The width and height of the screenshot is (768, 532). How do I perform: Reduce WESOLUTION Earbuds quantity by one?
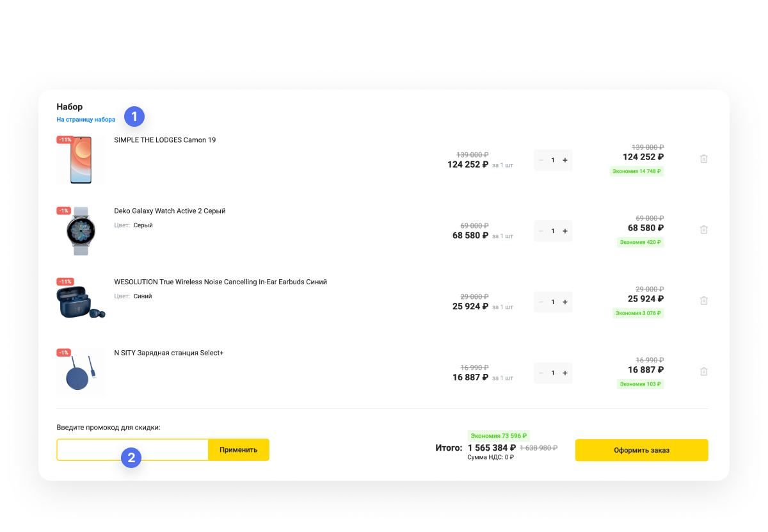click(541, 302)
